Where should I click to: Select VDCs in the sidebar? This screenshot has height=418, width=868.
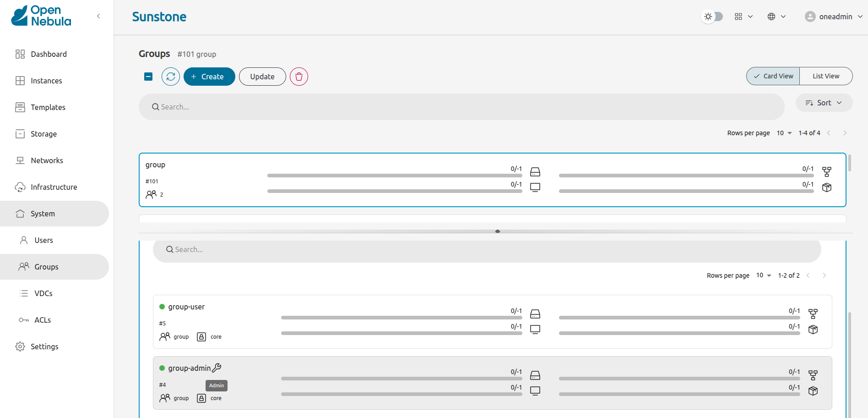coord(43,293)
